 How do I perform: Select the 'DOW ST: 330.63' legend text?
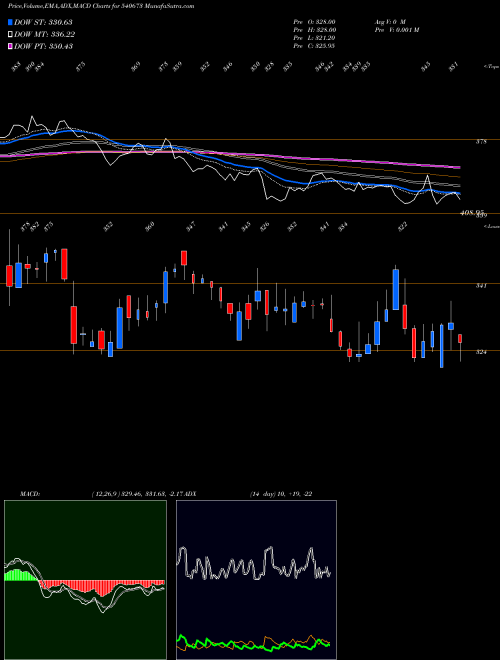click(43, 22)
